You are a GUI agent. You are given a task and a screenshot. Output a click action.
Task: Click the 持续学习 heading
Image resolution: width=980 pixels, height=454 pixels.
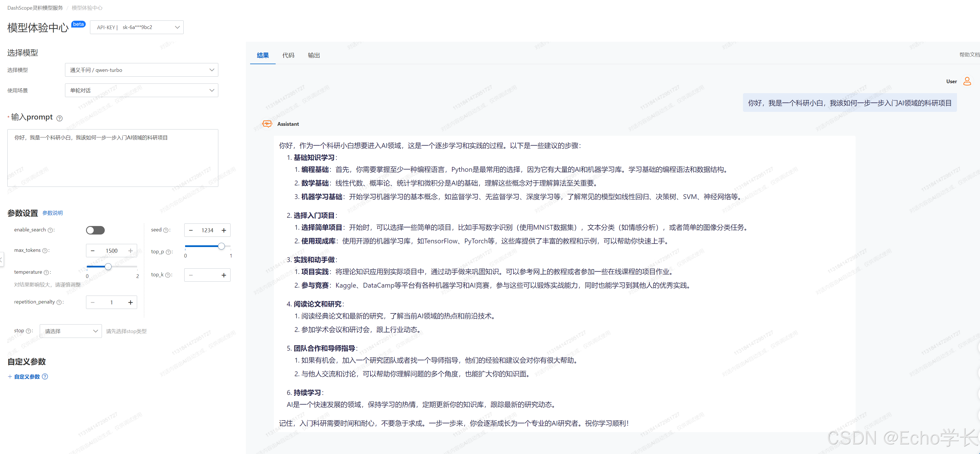coord(307,392)
